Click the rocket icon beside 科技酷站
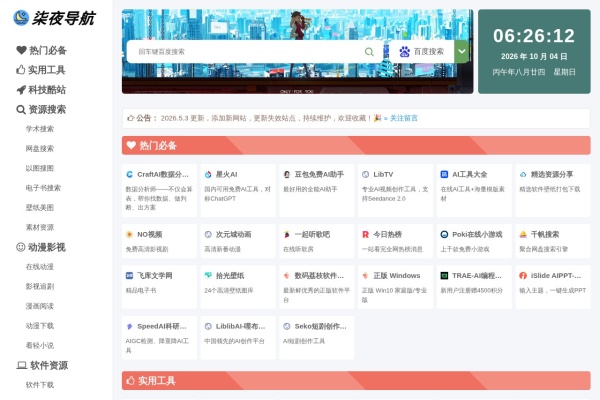The height and width of the screenshot is (400, 600). 21,90
